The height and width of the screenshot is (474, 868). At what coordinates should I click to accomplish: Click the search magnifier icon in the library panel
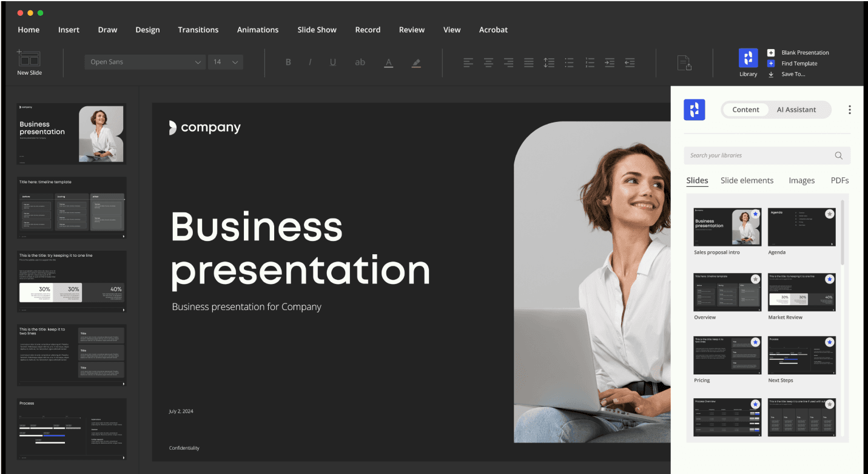point(838,155)
